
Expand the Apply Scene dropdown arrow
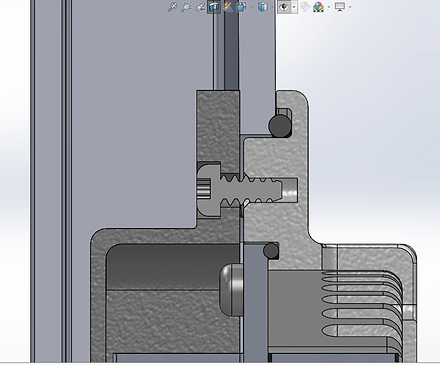(329, 7)
